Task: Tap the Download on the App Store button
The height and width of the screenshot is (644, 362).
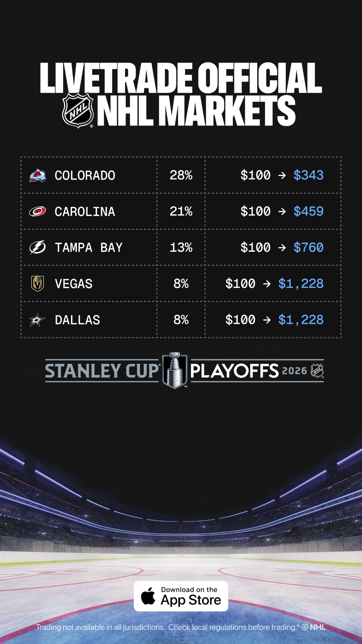Action: pyautogui.click(x=181, y=596)
